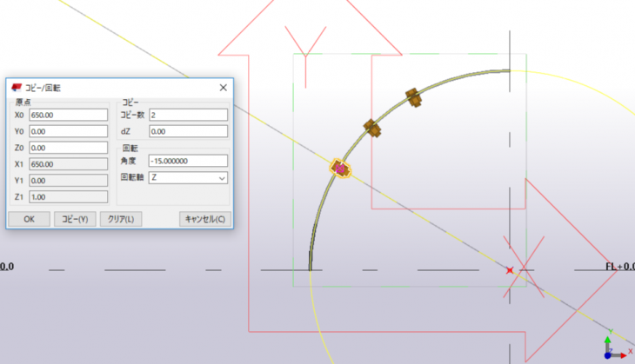
Task: Click the Z0 origin input field
Action: point(67,148)
